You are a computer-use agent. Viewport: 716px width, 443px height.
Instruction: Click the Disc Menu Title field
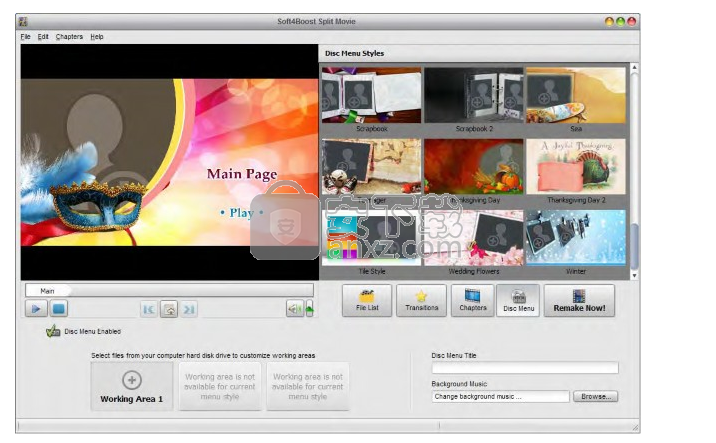click(524, 368)
